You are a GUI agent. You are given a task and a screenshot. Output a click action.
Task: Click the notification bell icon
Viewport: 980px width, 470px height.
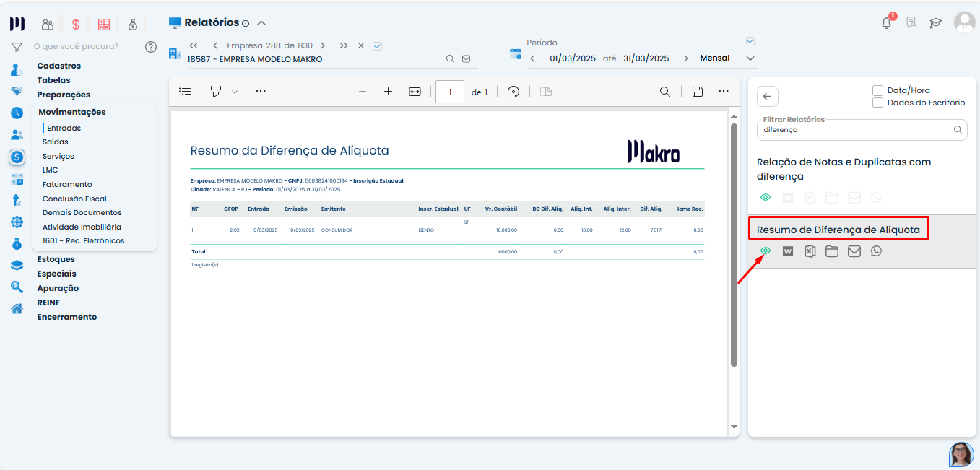coord(886,23)
